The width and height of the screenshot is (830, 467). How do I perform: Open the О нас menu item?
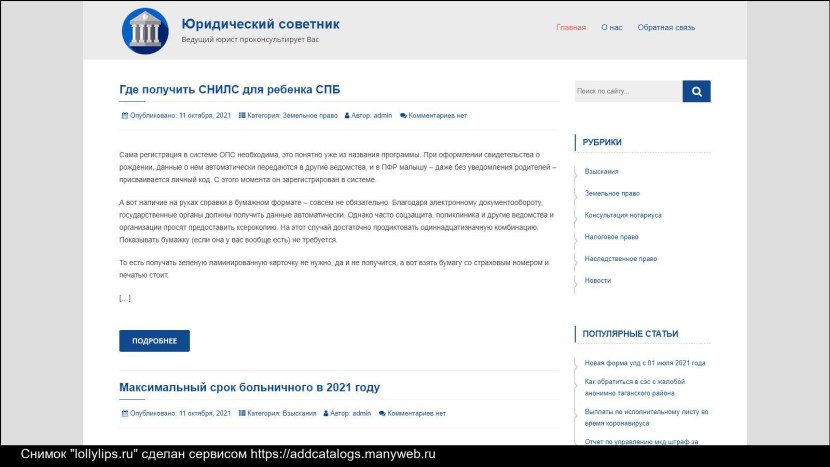[611, 28]
